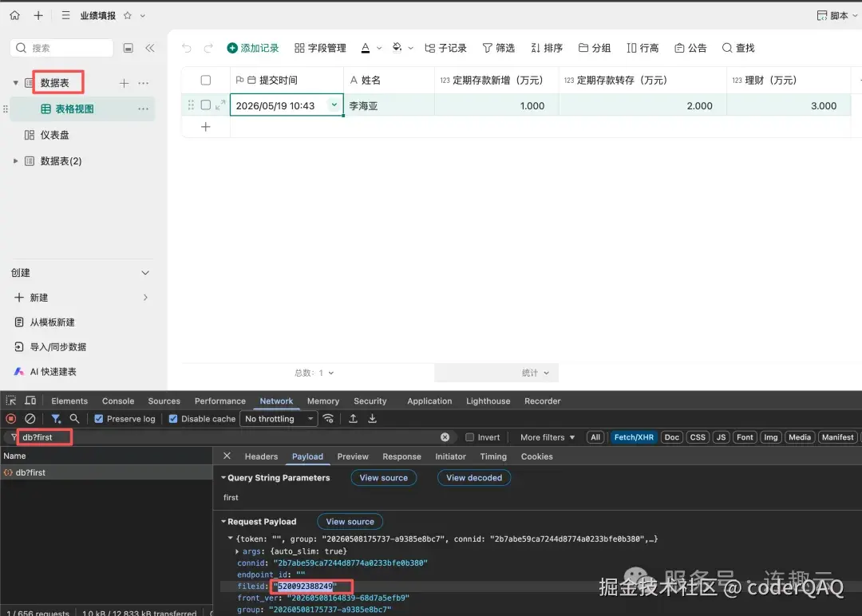862x616 pixels.
Task: Open the font color dropdown arrow
Action: click(x=379, y=49)
